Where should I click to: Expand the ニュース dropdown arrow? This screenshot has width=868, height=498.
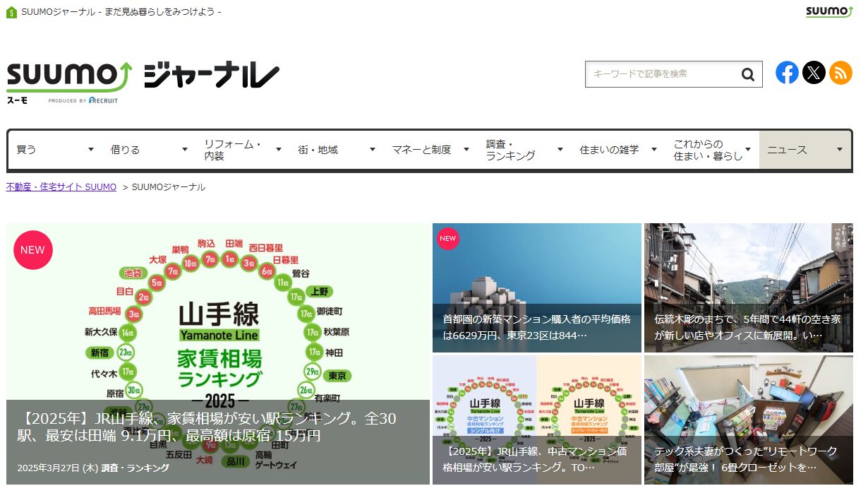click(840, 150)
